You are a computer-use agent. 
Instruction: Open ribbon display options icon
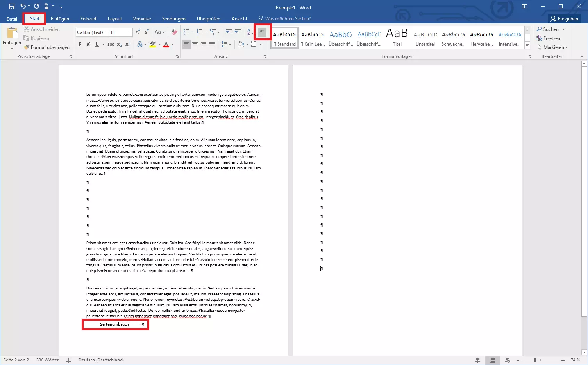point(524,6)
